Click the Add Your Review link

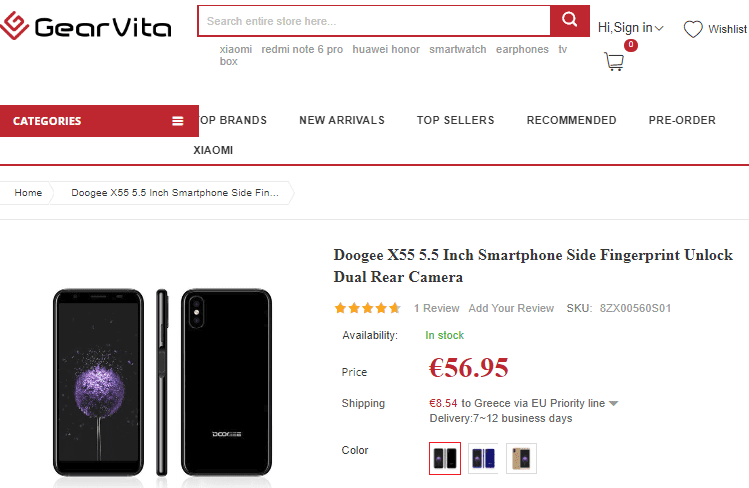511,308
